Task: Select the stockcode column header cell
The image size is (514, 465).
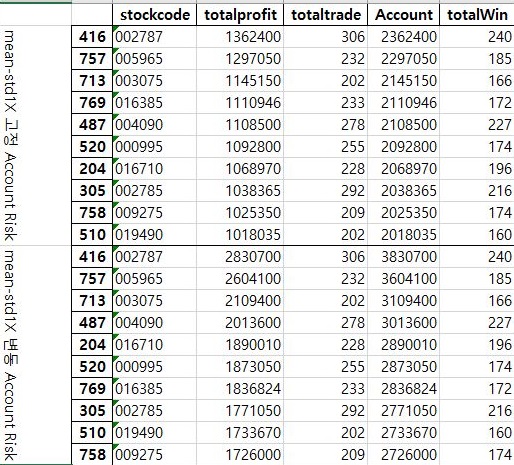Action: click(155, 15)
